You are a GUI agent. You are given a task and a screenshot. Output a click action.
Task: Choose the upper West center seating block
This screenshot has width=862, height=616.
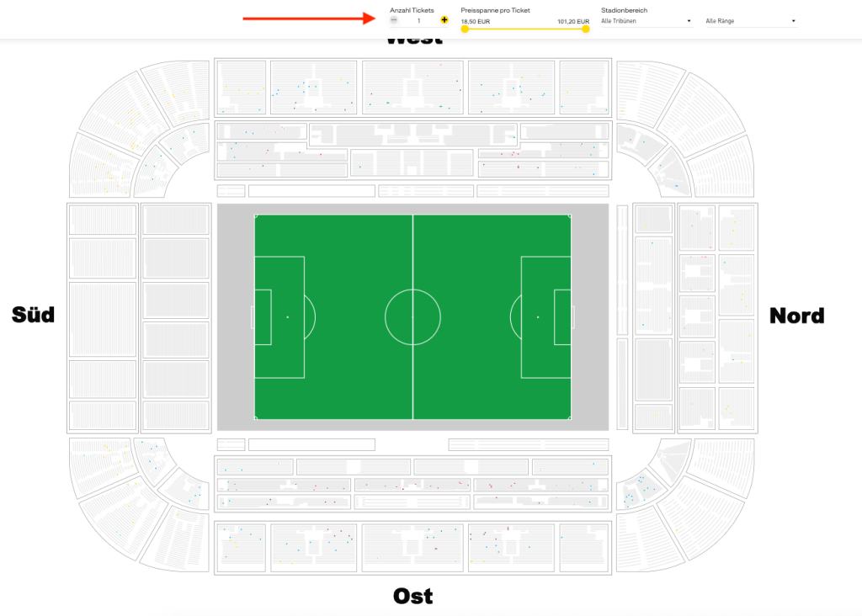(412, 88)
